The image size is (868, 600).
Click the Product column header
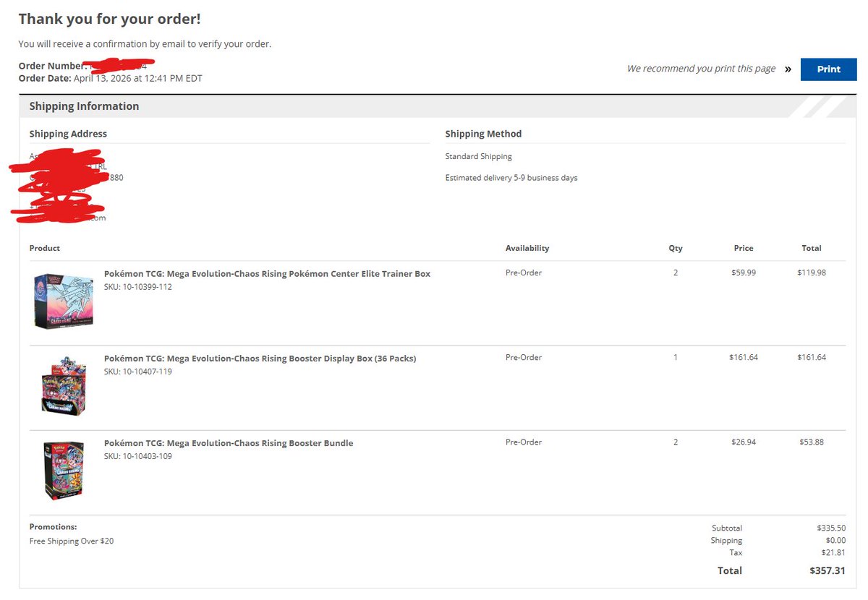coord(45,248)
